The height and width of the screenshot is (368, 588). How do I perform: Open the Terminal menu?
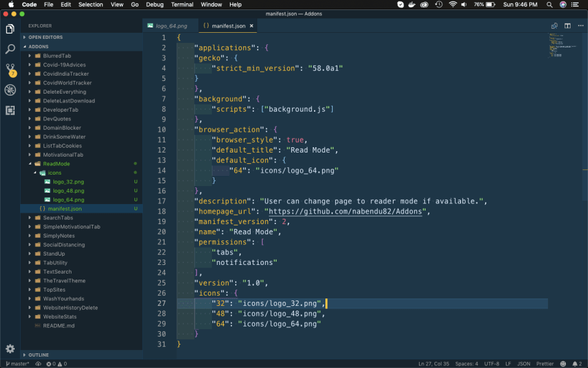tap(182, 5)
